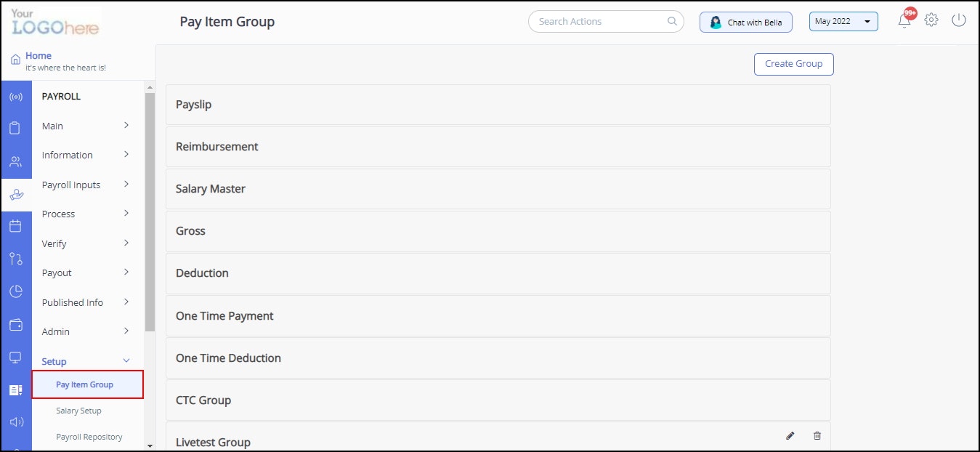
Task: Open the monitor icon in sidebar
Action: click(16, 357)
